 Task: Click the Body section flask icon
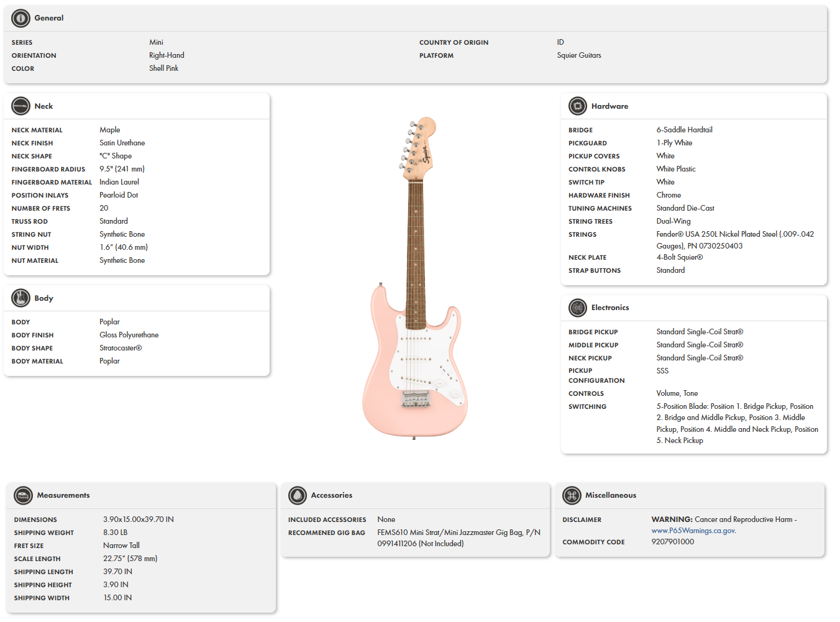click(21, 298)
